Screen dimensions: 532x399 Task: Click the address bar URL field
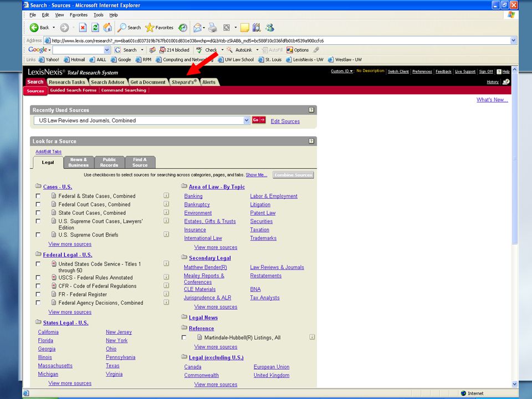(277, 40)
